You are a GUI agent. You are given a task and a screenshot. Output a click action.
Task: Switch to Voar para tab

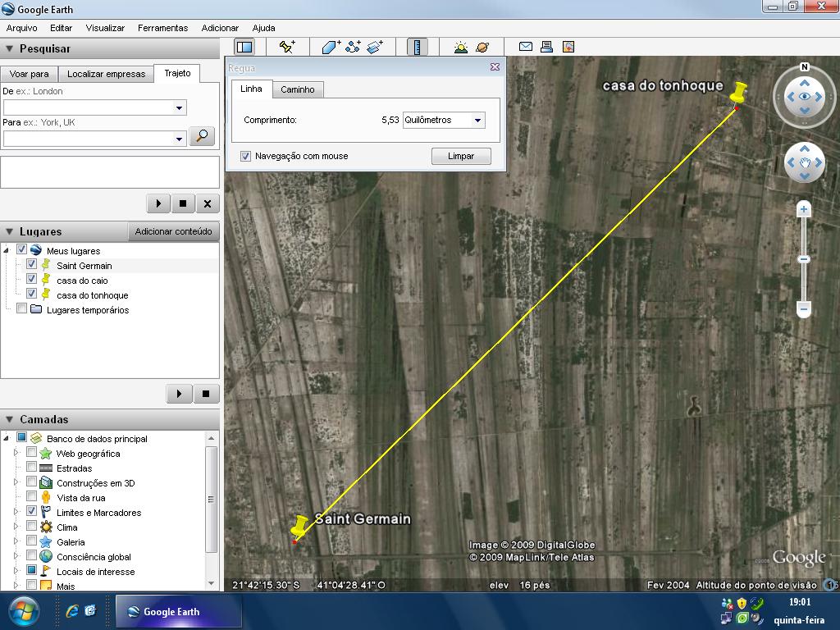pos(29,74)
